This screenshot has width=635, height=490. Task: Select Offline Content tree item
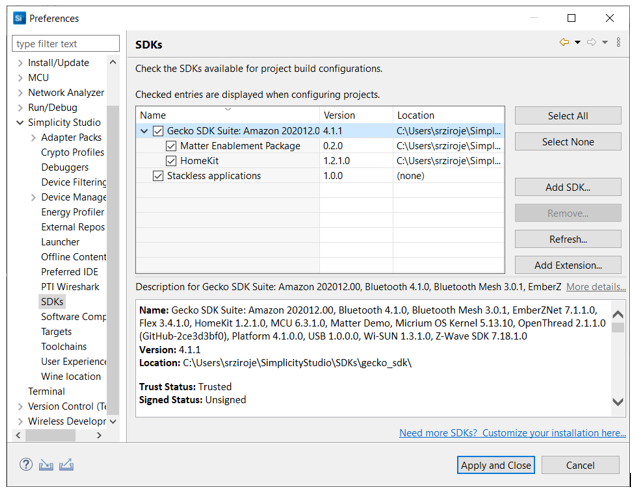[x=74, y=257]
